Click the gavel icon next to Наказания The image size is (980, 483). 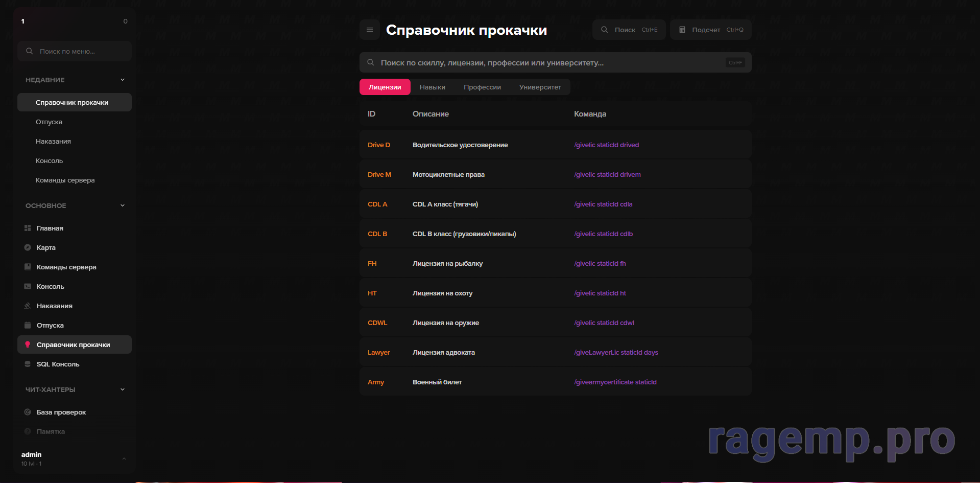click(28, 306)
